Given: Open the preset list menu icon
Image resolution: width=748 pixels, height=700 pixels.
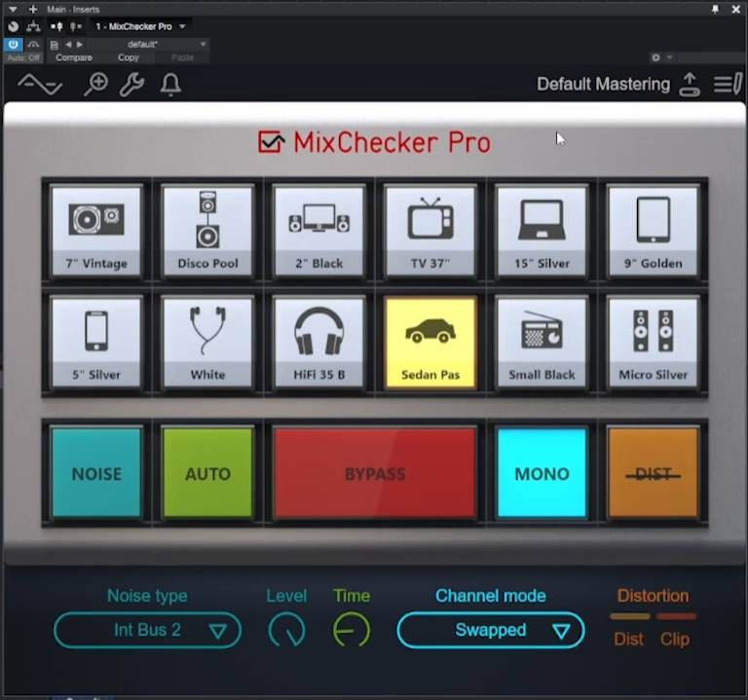Looking at the screenshot, I should (728, 85).
